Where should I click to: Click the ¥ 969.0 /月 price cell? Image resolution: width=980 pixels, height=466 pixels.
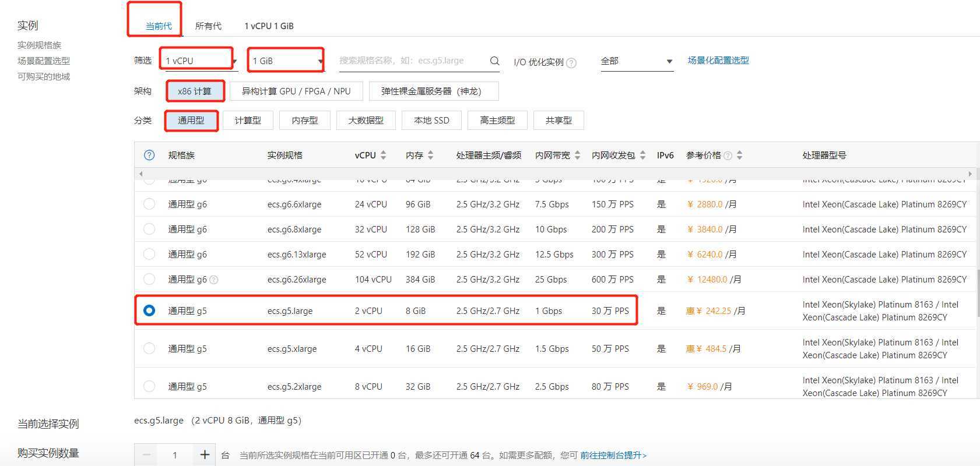pos(709,387)
